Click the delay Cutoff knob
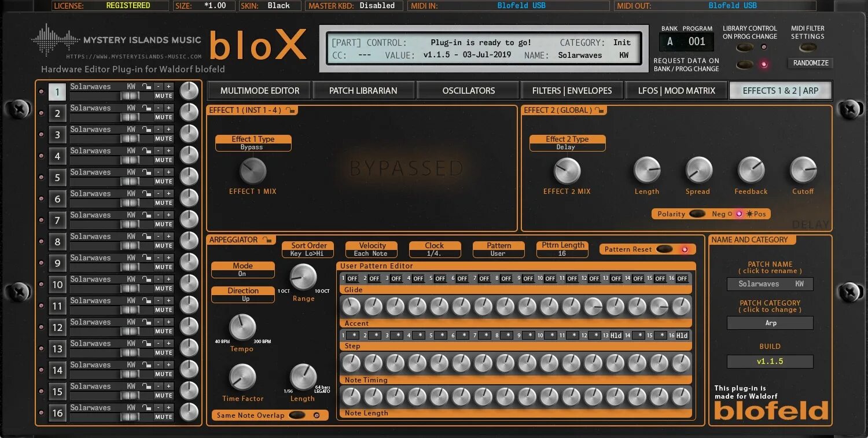This screenshot has width=868, height=438. [x=803, y=170]
